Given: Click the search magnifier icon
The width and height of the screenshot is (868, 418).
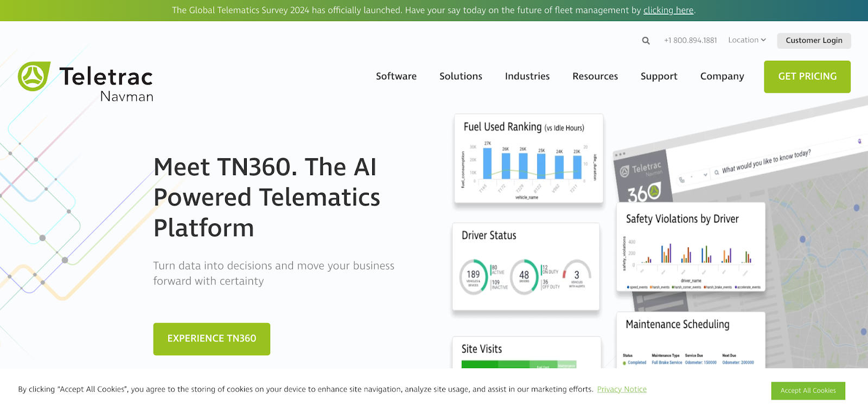Looking at the screenshot, I should (x=646, y=41).
